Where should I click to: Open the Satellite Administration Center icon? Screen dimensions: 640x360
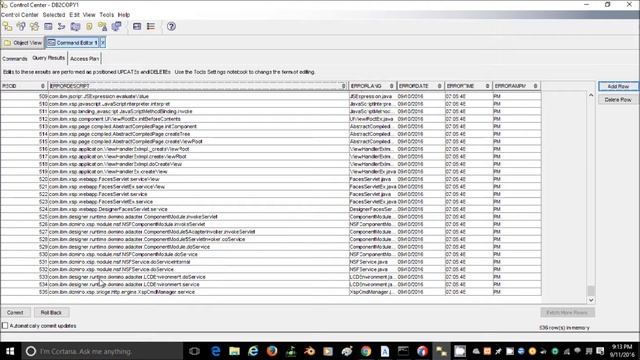click(x=34, y=27)
